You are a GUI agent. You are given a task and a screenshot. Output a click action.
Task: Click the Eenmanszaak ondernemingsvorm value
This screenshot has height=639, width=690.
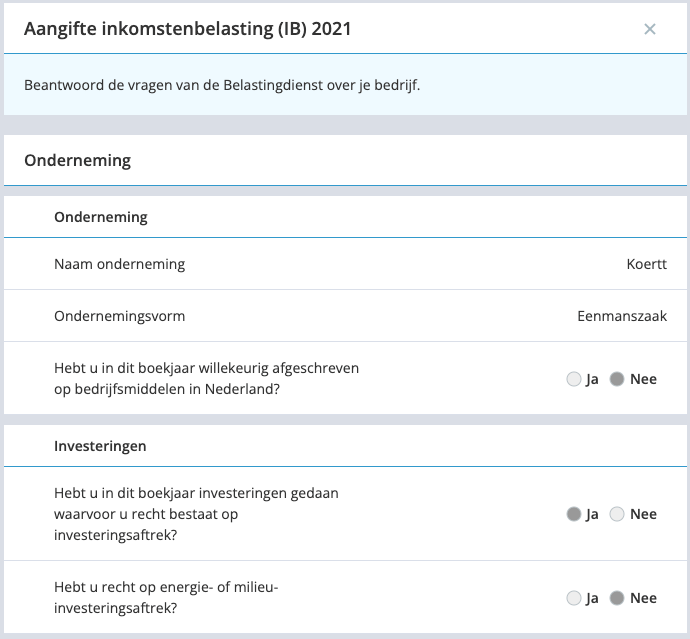(622, 316)
